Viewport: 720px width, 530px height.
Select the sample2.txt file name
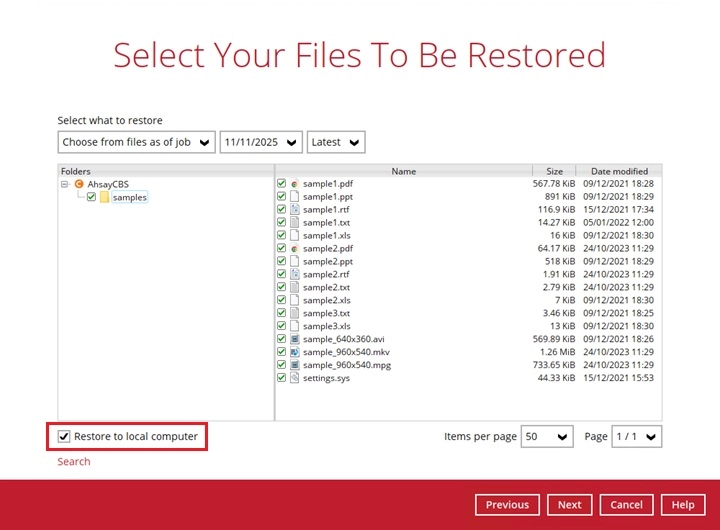click(x=326, y=287)
